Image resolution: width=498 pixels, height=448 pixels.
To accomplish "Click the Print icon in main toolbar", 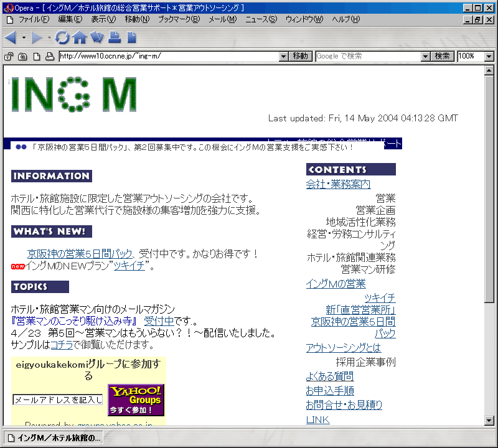I will tap(115, 37).
